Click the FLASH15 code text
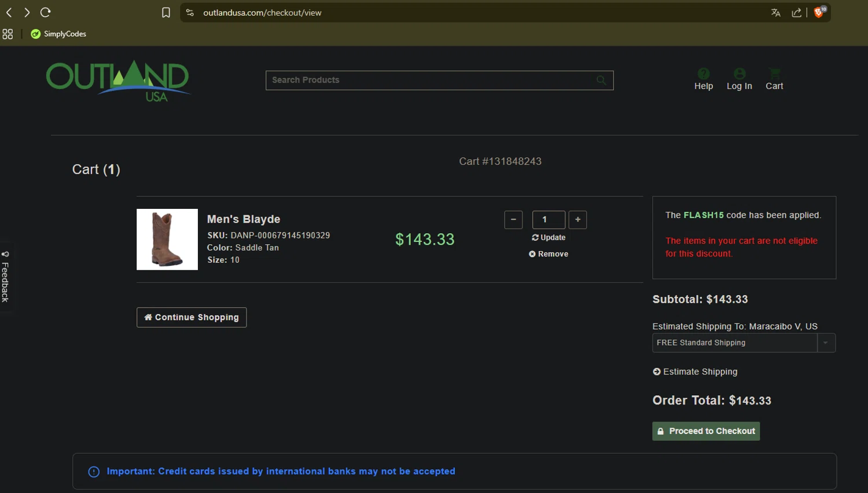Image resolution: width=868 pixels, height=493 pixels. pyautogui.click(x=704, y=215)
